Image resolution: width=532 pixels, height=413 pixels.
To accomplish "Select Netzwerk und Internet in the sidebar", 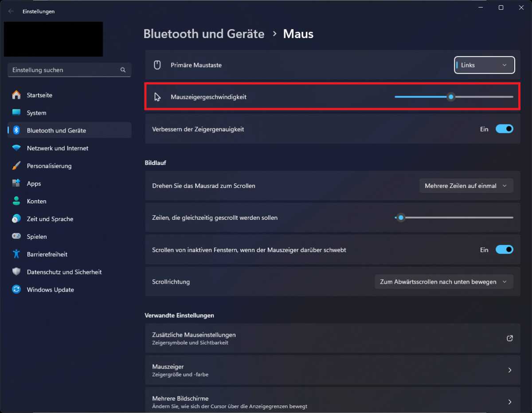I will point(58,148).
